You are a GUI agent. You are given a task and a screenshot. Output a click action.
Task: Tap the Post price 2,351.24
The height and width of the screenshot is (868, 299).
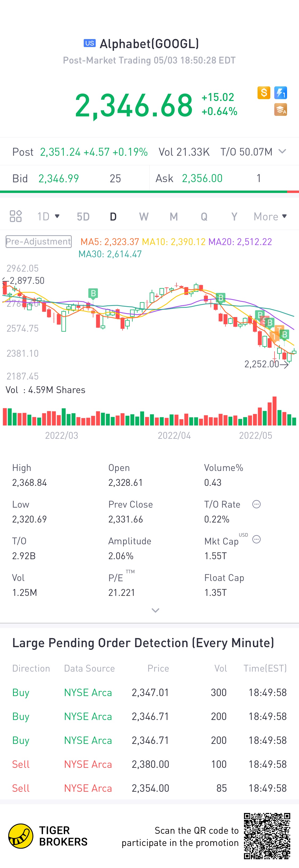pos(60,152)
